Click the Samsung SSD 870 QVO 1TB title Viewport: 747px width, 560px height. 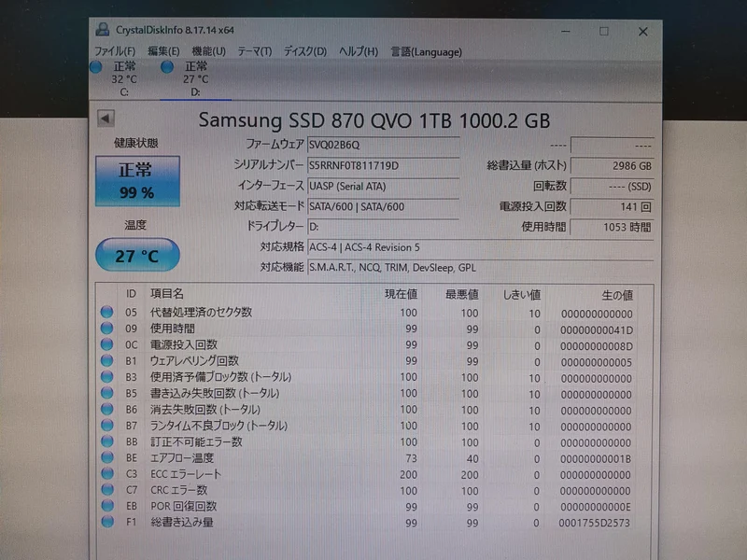[374, 120]
